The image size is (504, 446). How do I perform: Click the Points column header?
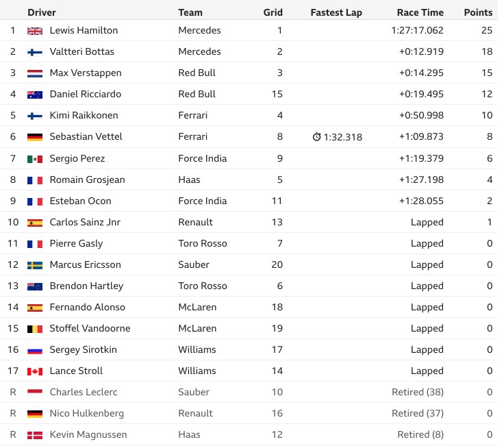(478, 12)
